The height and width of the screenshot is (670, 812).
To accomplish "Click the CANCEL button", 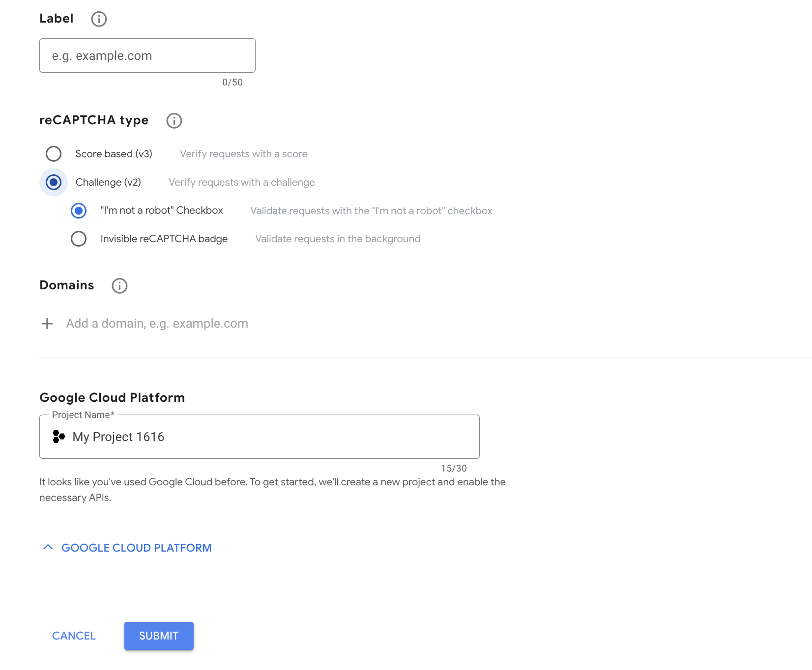I will pyautogui.click(x=74, y=636).
